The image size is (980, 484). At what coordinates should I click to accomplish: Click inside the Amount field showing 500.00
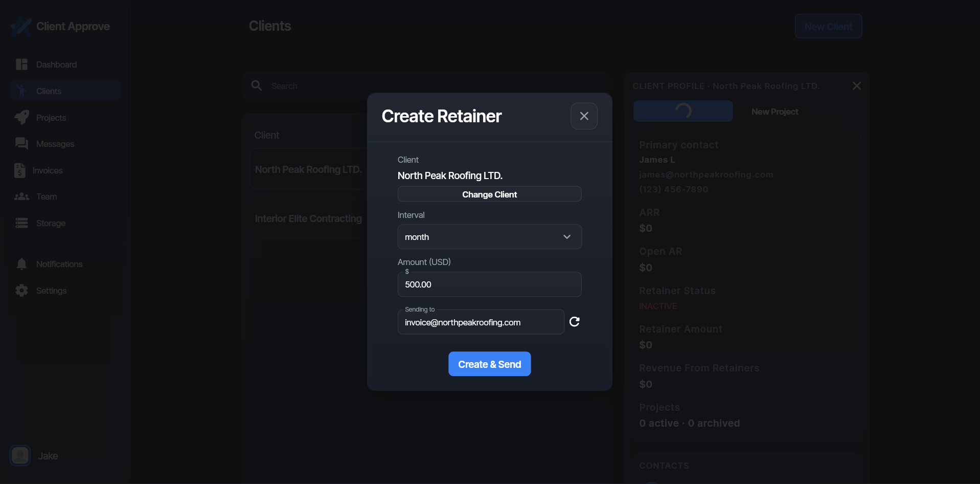(x=489, y=284)
